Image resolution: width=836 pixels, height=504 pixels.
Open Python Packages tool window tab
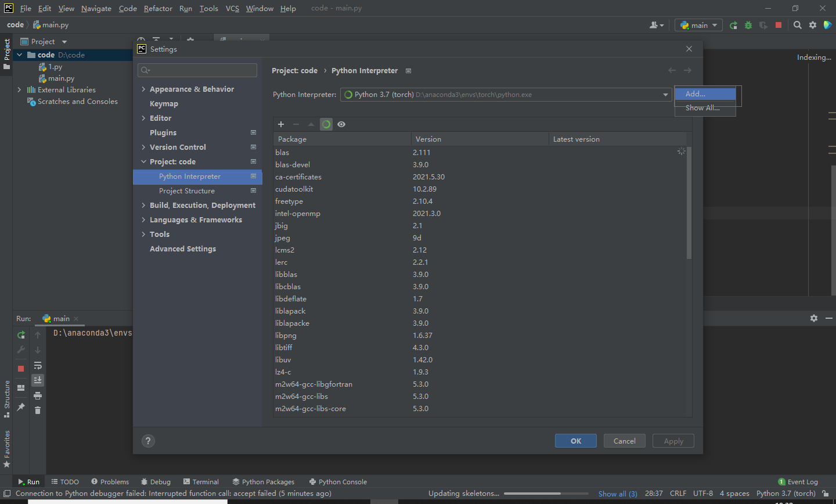coord(264,482)
